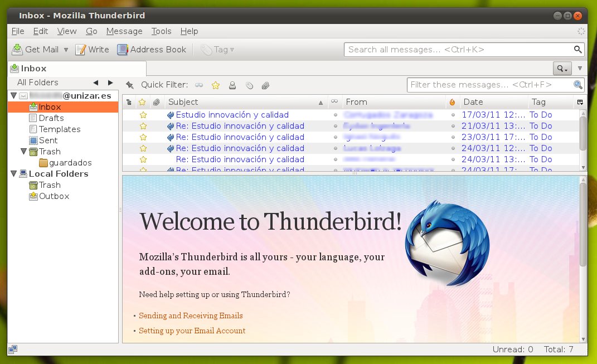
Task: Toggle the starred quick filter
Action: tap(216, 85)
